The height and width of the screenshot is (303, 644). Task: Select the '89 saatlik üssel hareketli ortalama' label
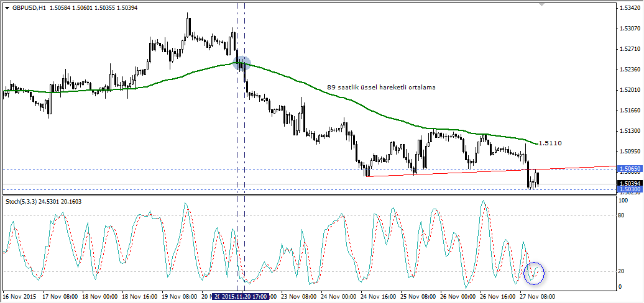381,88
